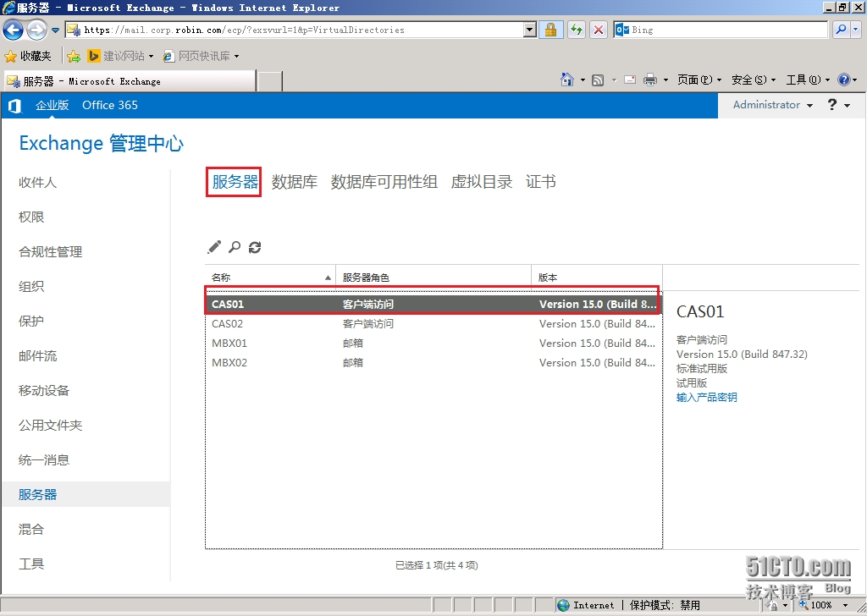Sort by the 名称 column header
The image size is (867, 616).
(270, 278)
